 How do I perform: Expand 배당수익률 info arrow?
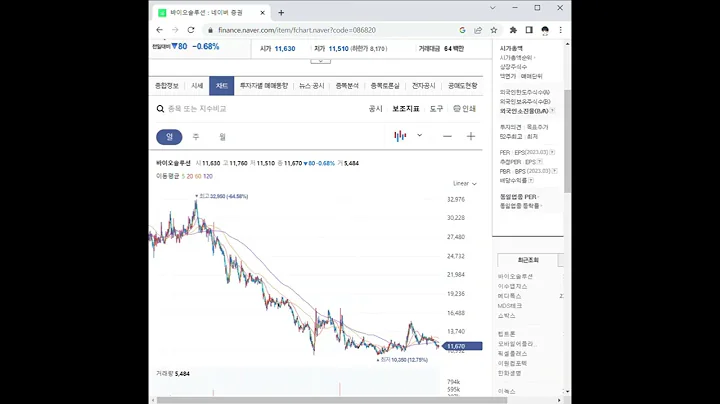tap(531, 180)
